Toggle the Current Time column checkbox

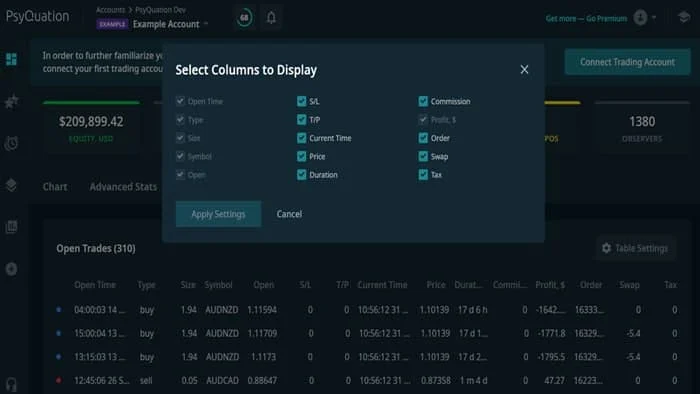tap(301, 138)
